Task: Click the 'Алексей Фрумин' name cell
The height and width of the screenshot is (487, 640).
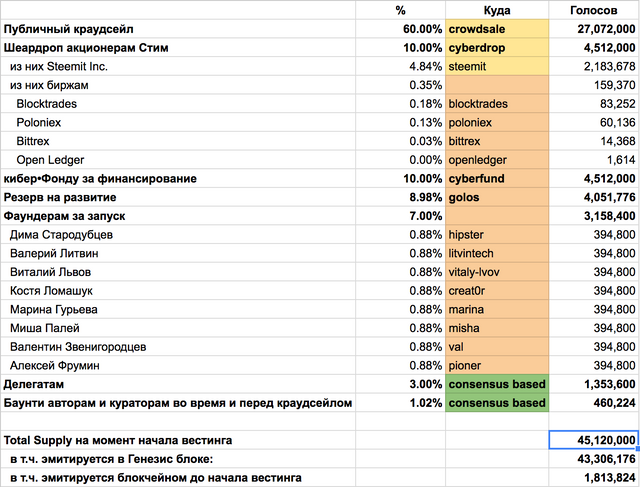Action: tap(178, 366)
